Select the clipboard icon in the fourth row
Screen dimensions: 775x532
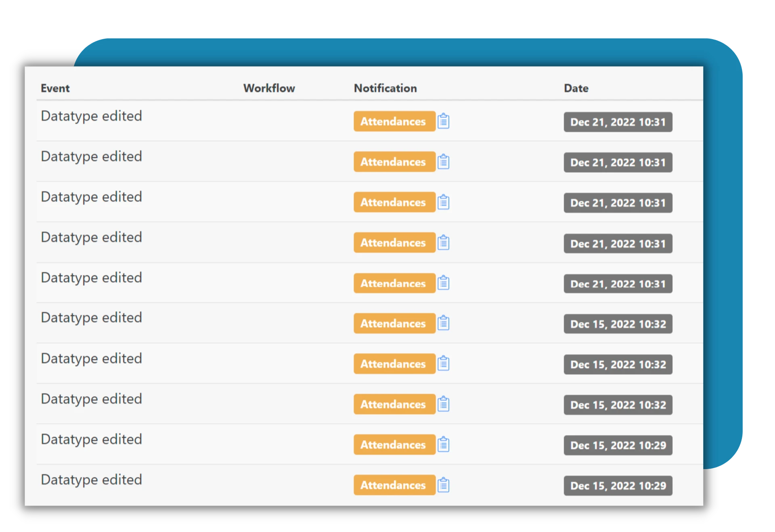(x=444, y=242)
